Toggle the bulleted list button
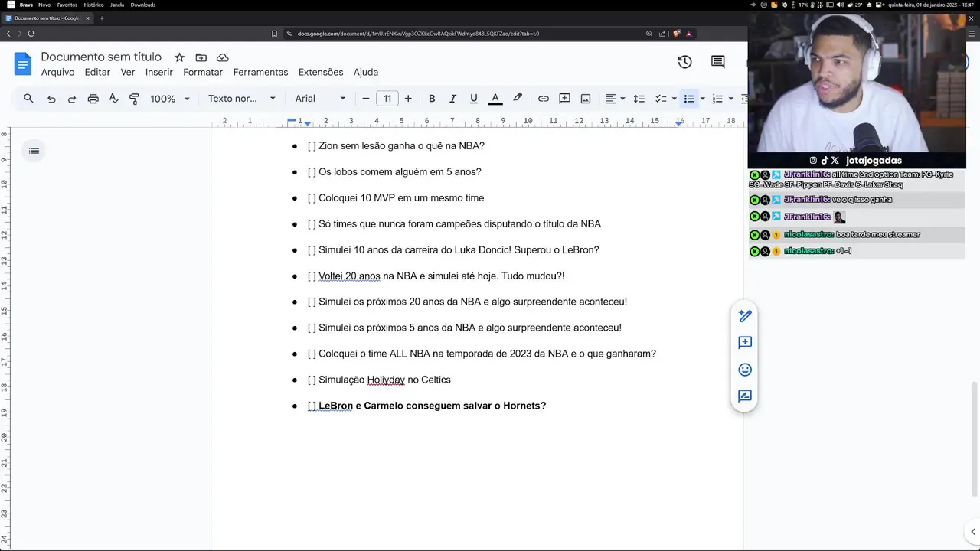 pyautogui.click(x=689, y=99)
